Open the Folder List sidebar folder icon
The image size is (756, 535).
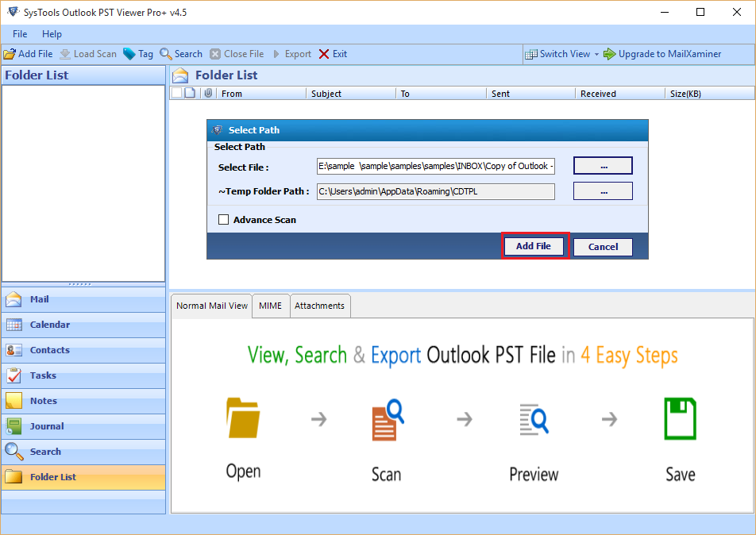pyautogui.click(x=14, y=477)
